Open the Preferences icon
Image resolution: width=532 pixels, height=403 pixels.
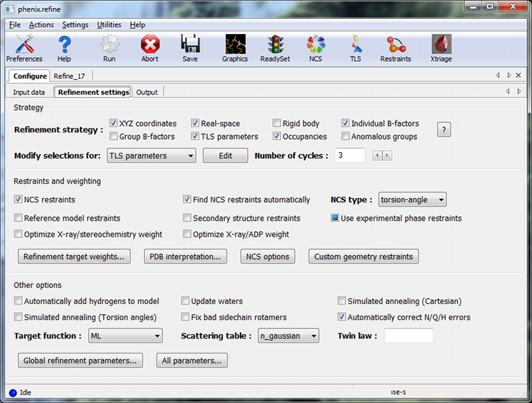pyautogui.click(x=24, y=47)
